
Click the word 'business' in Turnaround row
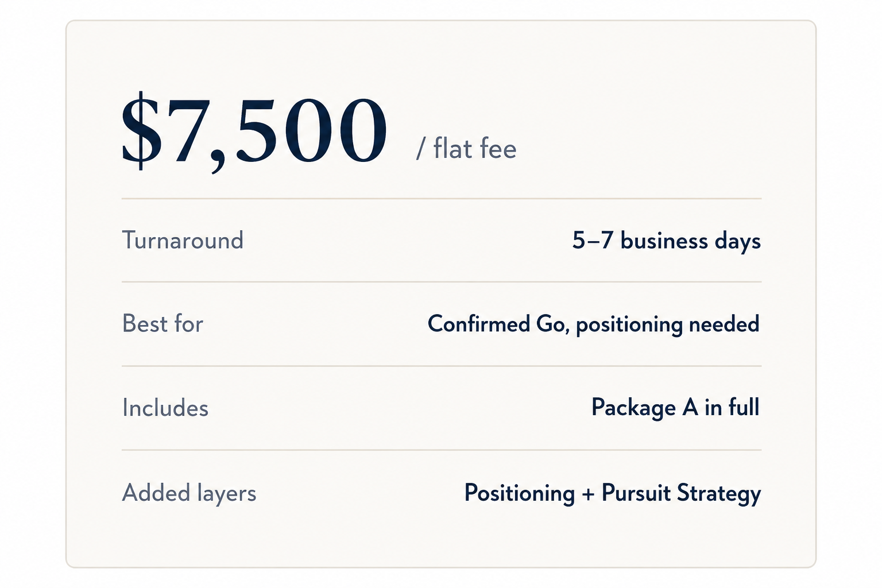pyautogui.click(x=664, y=241)
